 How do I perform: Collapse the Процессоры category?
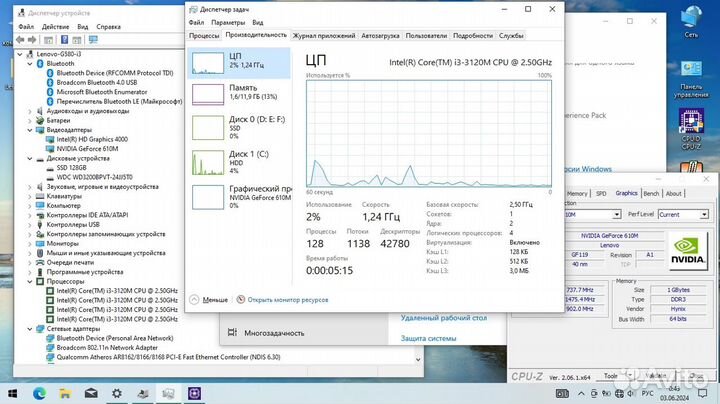(30, 281)
